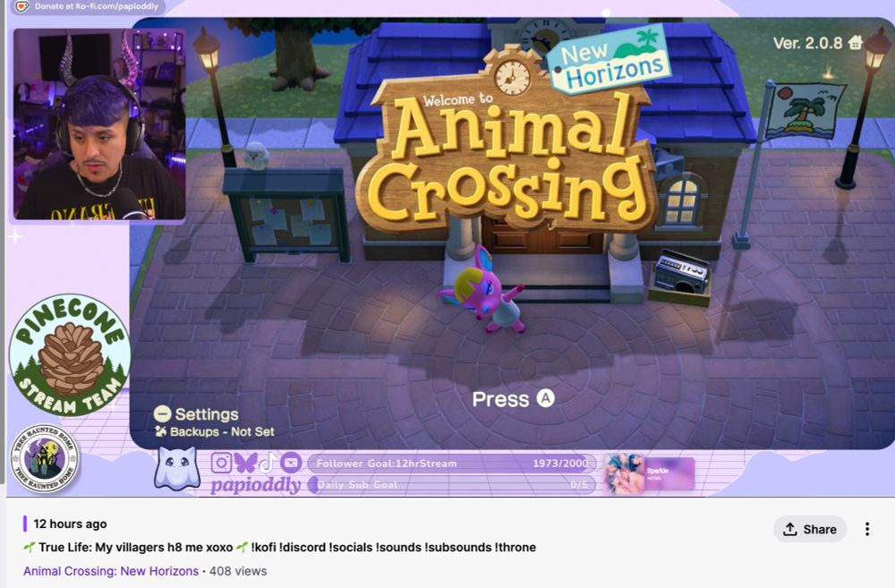895x588 pixels.
Task: Click the Daily Sub Goal bar
Action: [451, 485]
